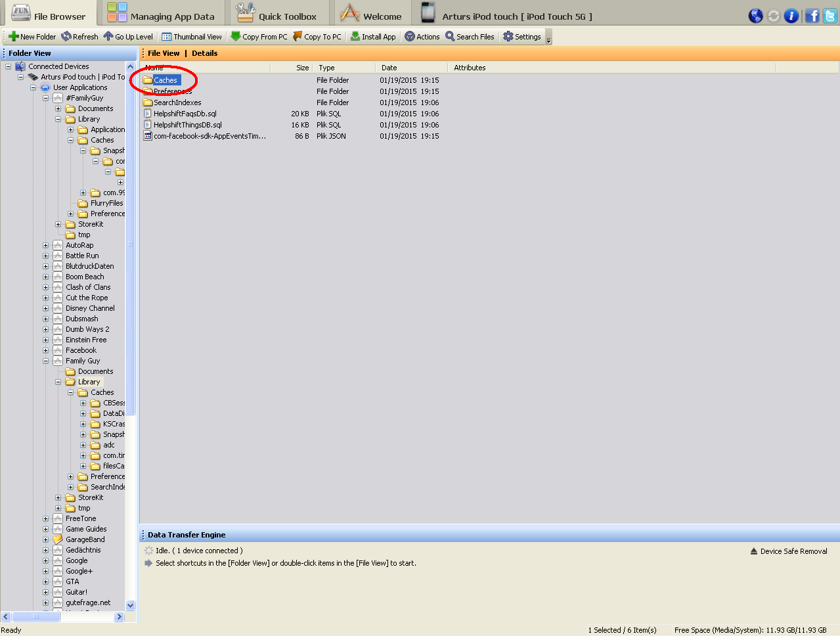Image resolution: width=840 pixels, height=636 pixels.
Task: Select the File View pane tab
Action: point(164,53)
